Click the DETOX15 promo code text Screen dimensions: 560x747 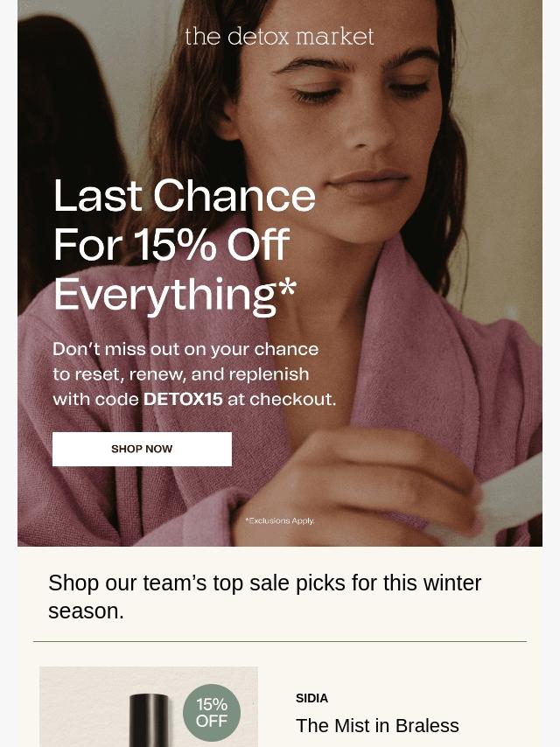[183, 399]
